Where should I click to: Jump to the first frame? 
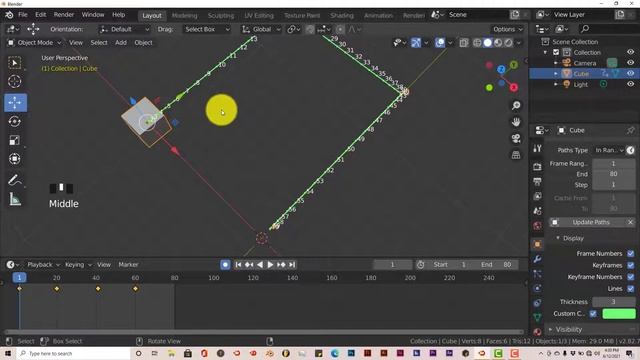(238, 264)
